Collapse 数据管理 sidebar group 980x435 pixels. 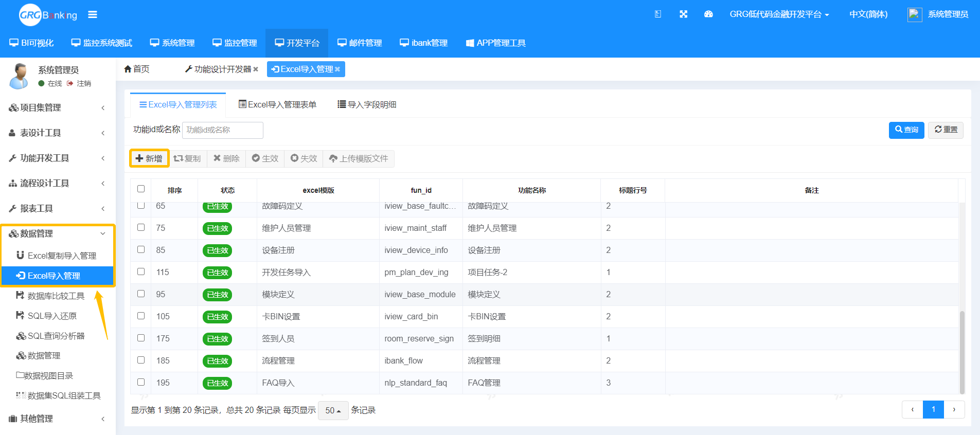coord(58,233)
